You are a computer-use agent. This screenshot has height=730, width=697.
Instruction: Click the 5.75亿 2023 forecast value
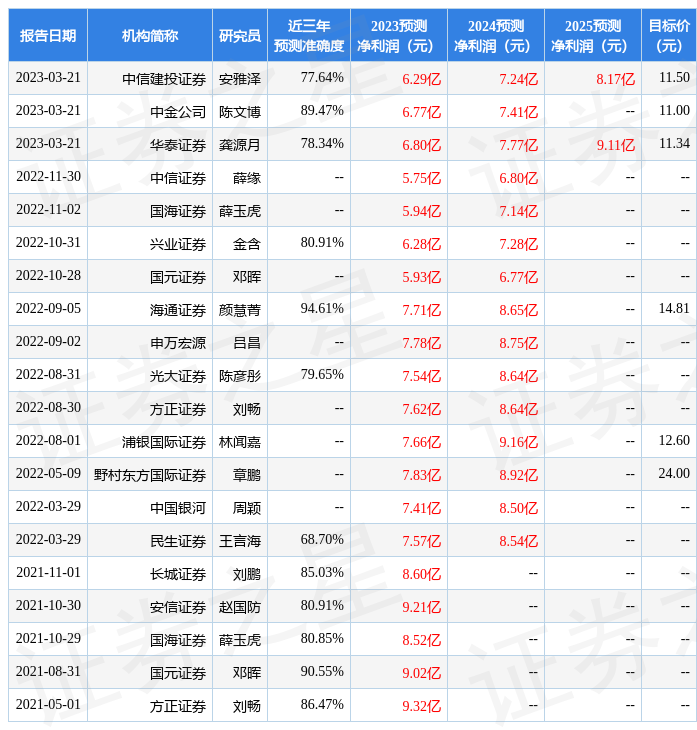[421, 178]
